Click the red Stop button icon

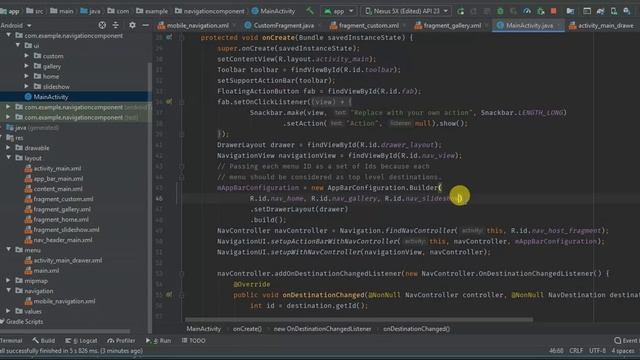[553, 11]
